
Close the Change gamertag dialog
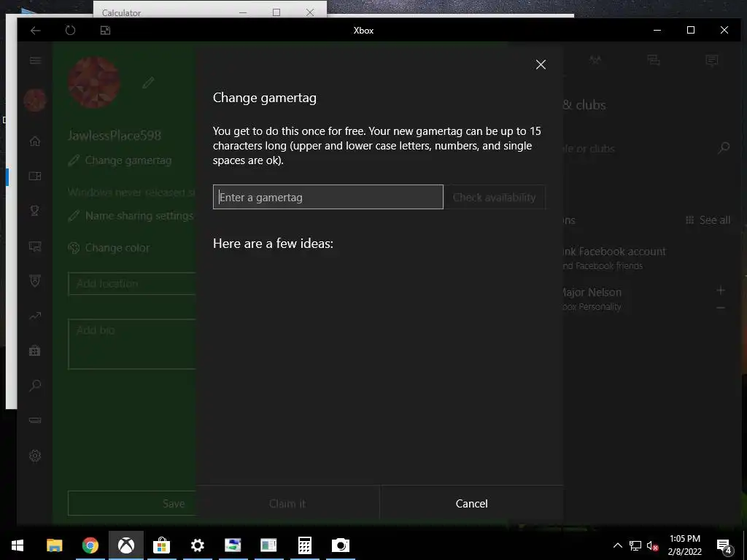[541, 64]
